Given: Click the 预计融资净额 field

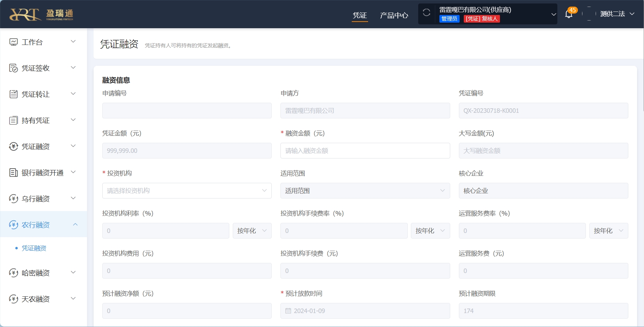Looking at the screenshot, I should click(x=187, y=311).
